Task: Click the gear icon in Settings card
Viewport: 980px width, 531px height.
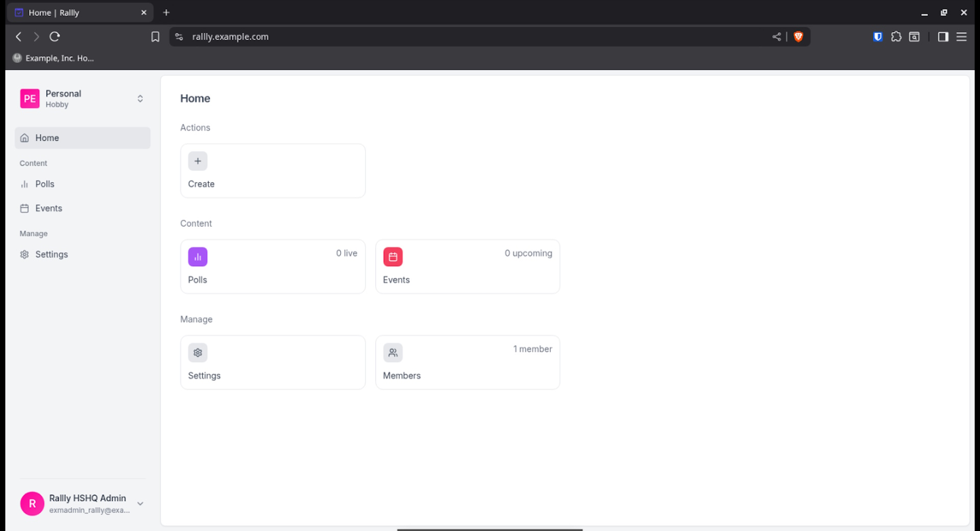Action: [x=198, y=353]
